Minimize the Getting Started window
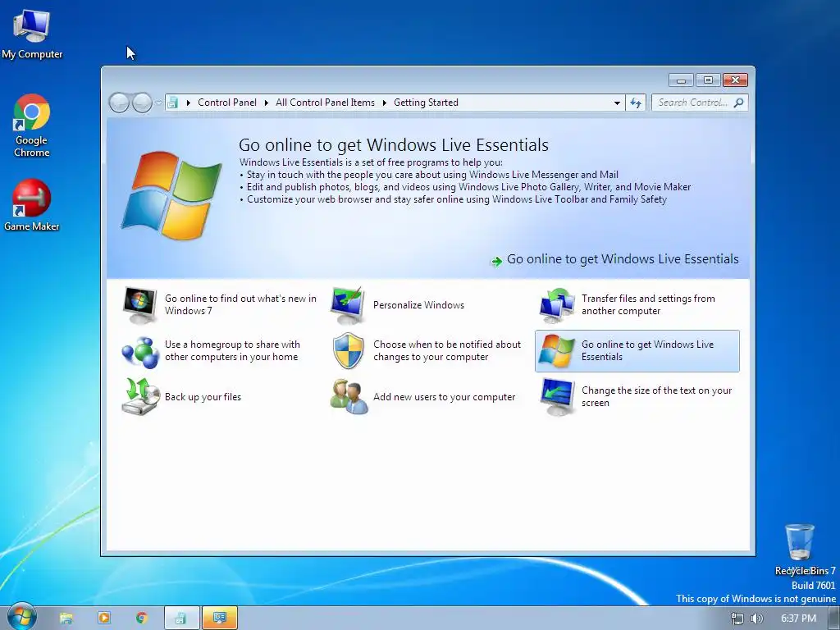 pos(681,80)
